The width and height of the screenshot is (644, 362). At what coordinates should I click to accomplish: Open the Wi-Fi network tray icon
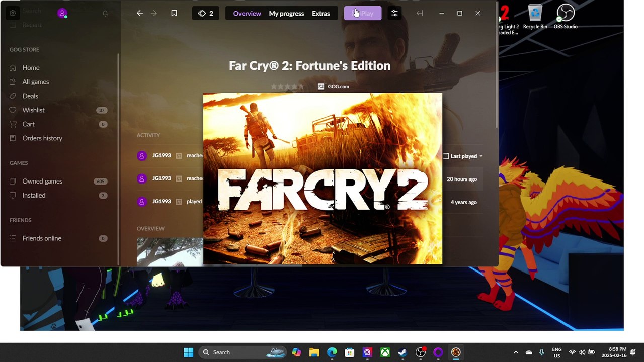572,352
